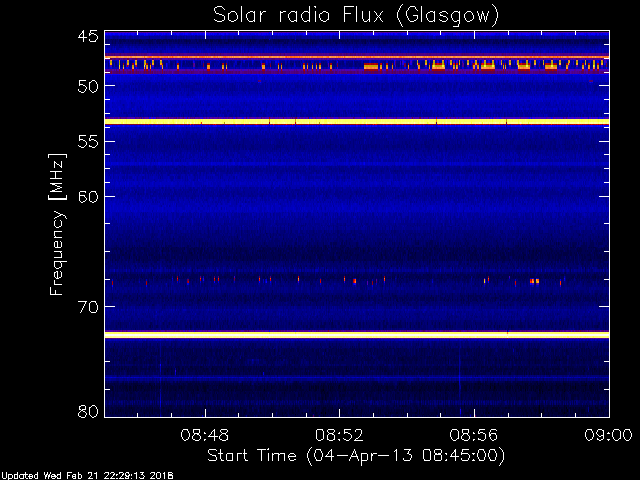This screenshot has width=640, height=480.
Task: Click the bright yellow band near 53 MHz
Action: pos(357,122)
